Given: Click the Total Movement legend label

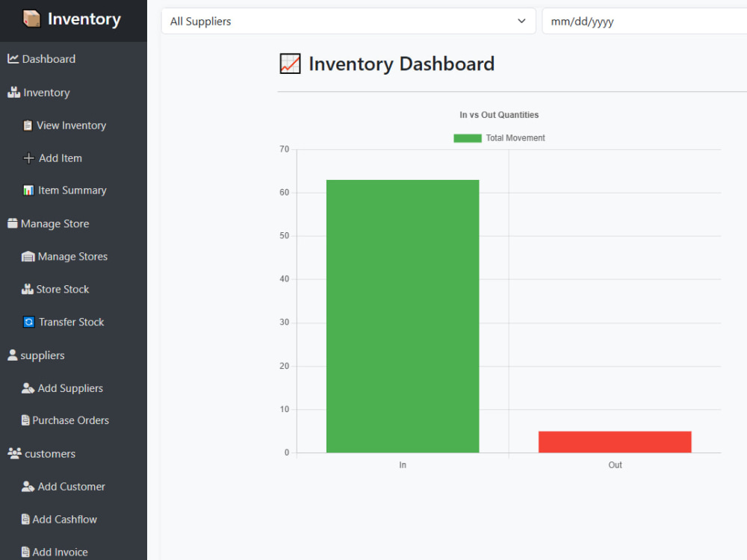Looking at the screenshot, I should click(515, 138).
